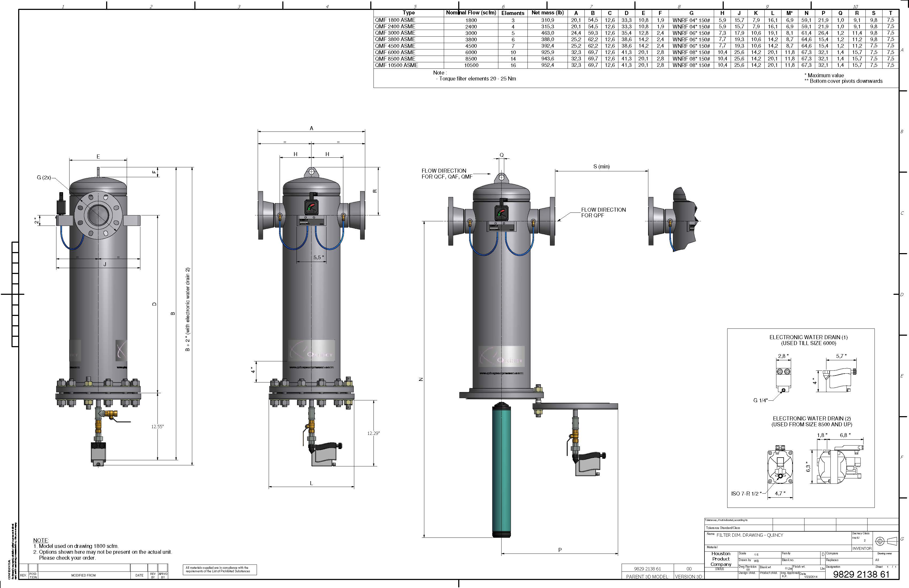Click the Nominal Flow (scfm) column header

tap(471, 13)
